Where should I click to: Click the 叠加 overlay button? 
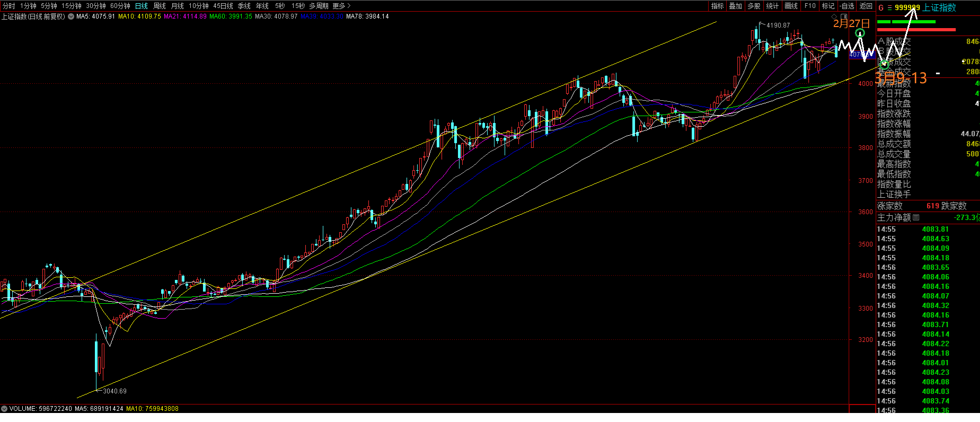click(735, 6)
